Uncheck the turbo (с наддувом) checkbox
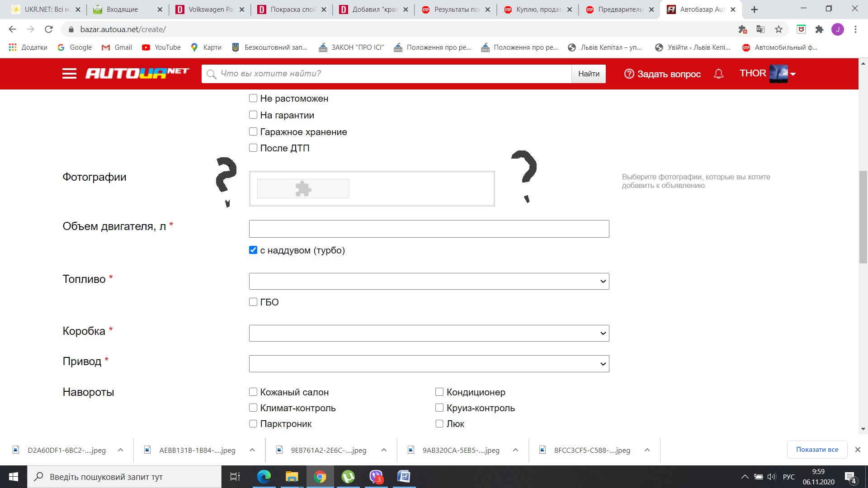This screenshot has height=488, width=868. point(253,250)
